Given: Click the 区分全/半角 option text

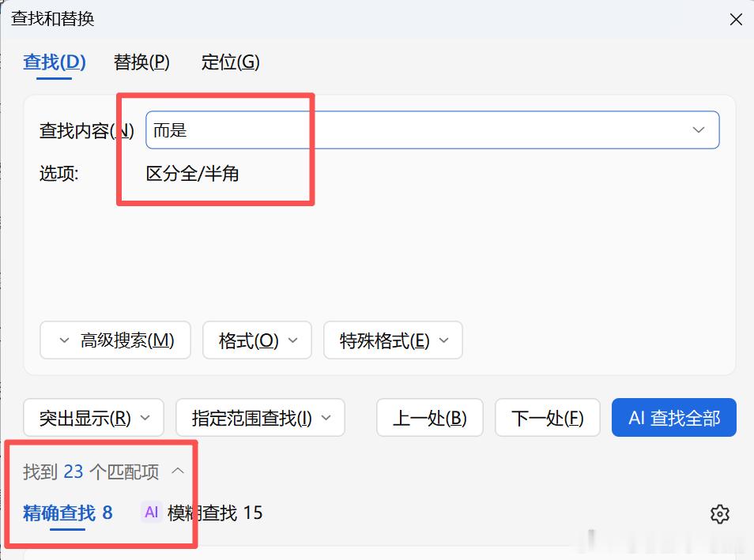Looking at the screenshot, I should [192, 174].
